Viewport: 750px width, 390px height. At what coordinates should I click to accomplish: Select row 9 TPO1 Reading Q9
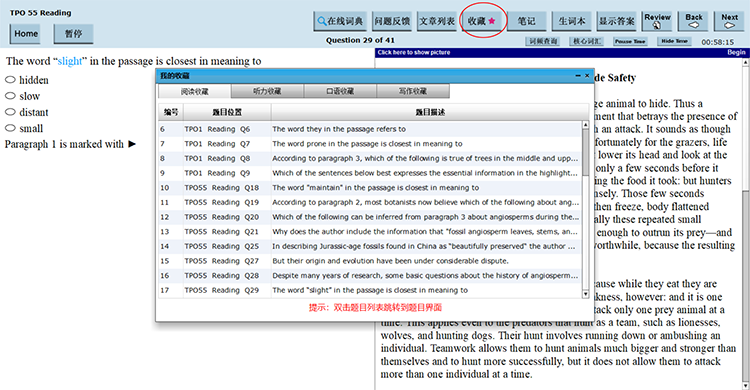click(x=370, y=173)
